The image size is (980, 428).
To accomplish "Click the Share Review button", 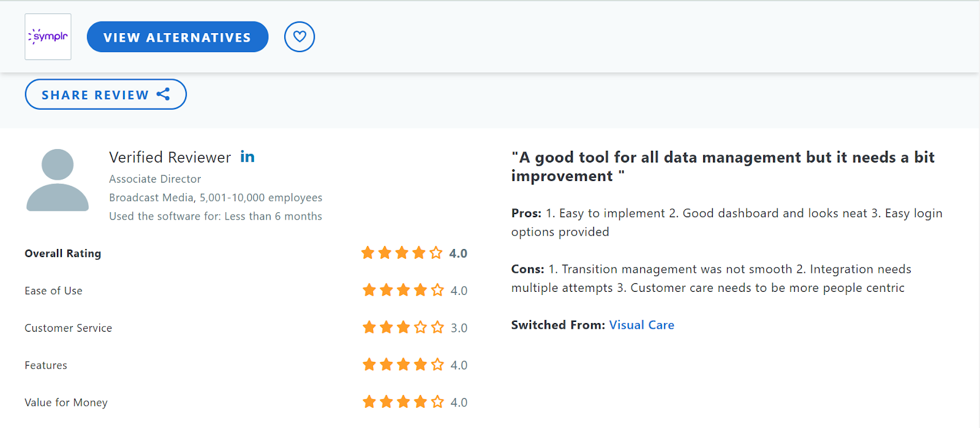I will (105, 94).
